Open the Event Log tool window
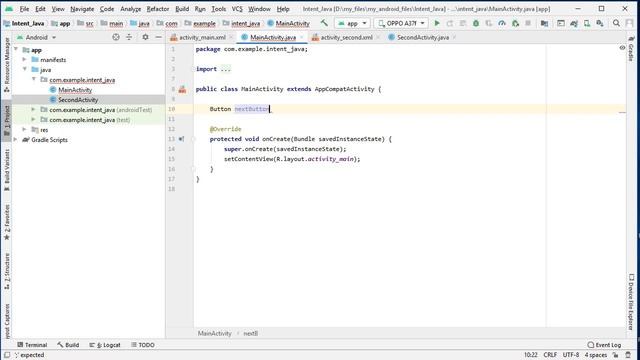The height and width of the screenshot is (360, 640). click(x=604, y=345)
